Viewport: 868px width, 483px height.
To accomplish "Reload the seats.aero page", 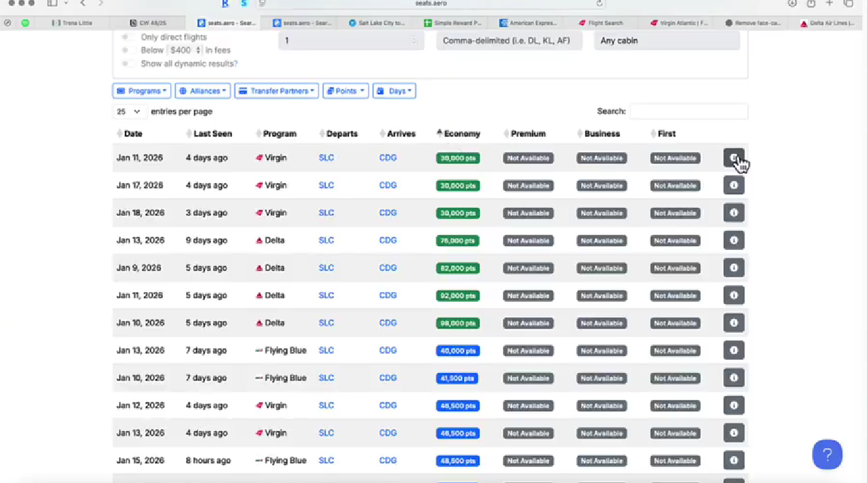I will coord(599,3).
